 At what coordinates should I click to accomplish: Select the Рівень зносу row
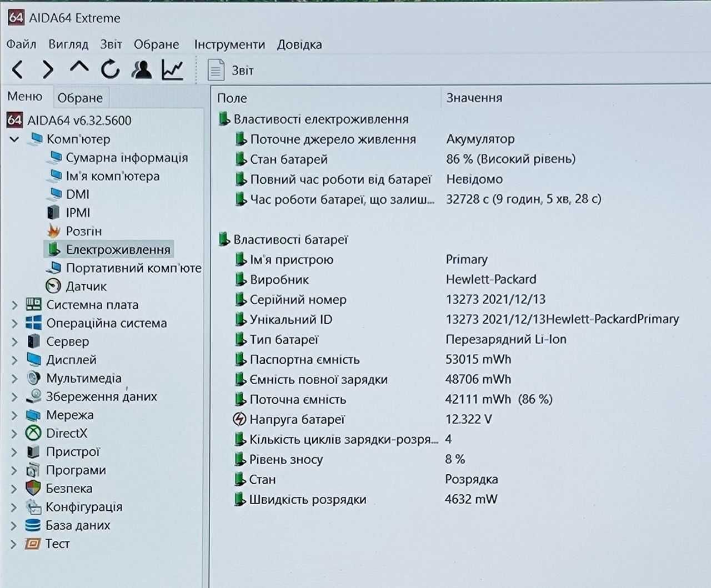point(349,459)
